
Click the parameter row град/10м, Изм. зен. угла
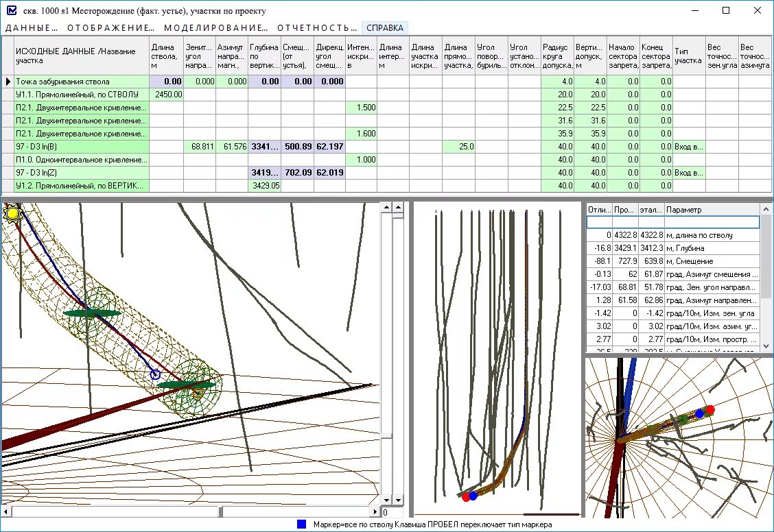pos(673,313)
